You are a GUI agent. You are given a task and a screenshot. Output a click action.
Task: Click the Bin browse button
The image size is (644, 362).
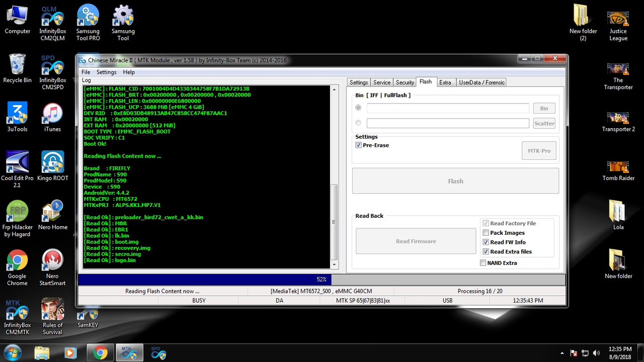(x=544, y=108)
